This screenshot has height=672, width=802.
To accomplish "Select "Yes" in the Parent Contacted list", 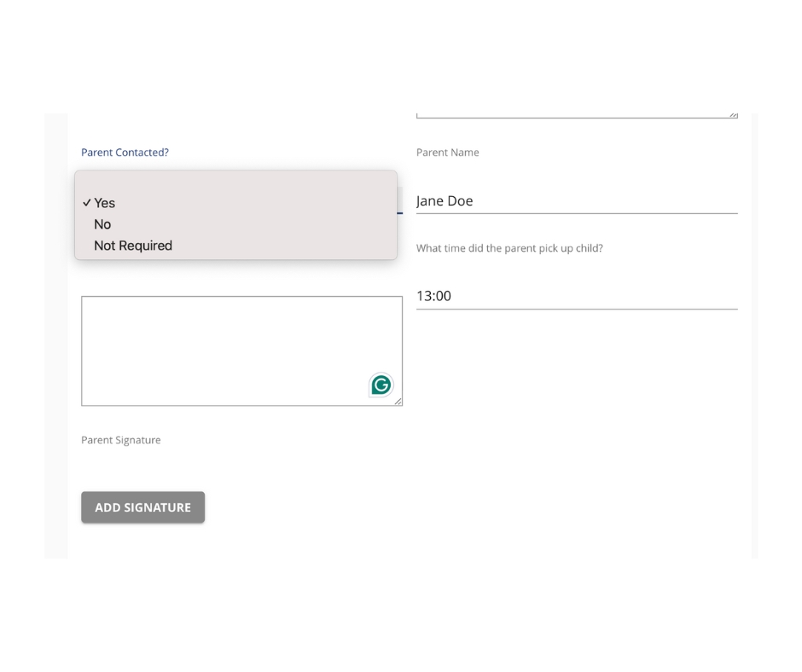I will tap(105, 203).
